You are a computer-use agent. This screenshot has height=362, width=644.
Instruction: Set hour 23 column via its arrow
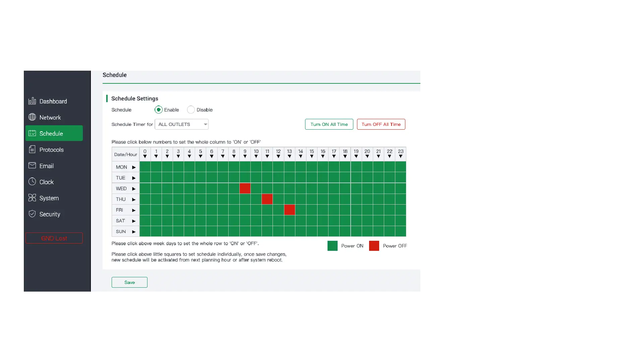401,156
